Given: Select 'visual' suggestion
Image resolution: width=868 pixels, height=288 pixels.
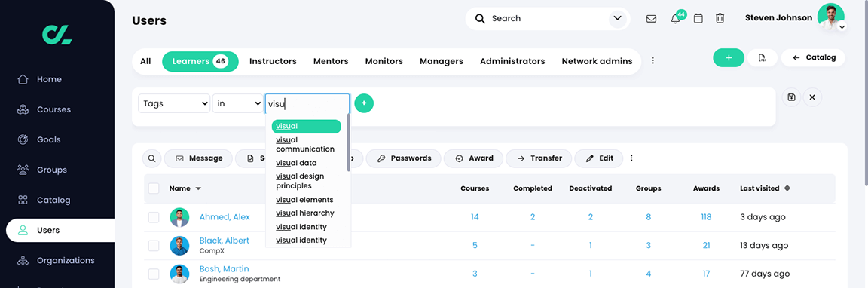Looking at the screenshot, I should 306,126.
